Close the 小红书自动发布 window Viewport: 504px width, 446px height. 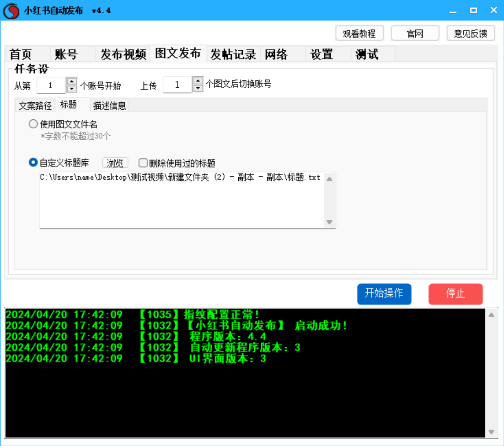pyautogui.click(x=494, y=11)
